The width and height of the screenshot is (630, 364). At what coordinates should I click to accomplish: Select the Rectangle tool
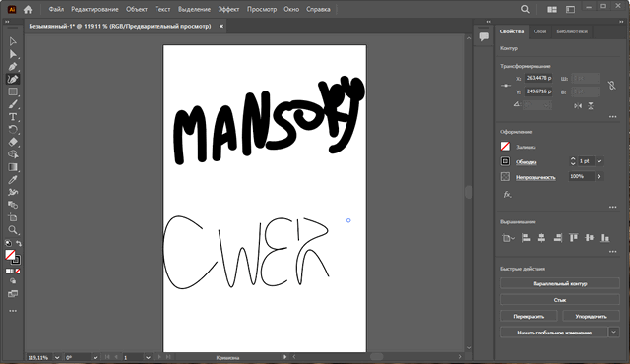pyautogui.click(x=13, y=91)
